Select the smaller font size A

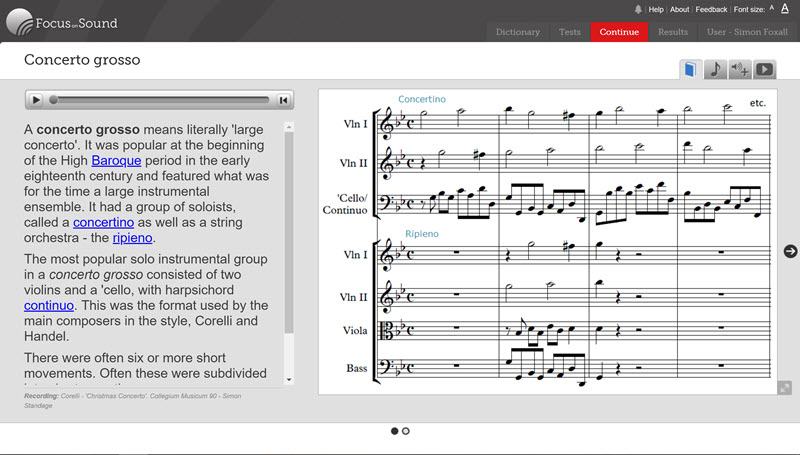[x=771, y=8]
